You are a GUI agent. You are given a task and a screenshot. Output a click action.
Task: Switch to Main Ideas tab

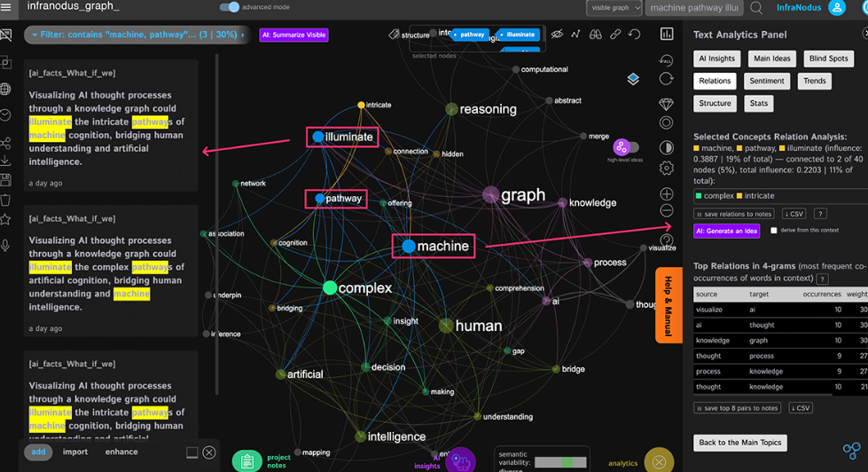771,59
